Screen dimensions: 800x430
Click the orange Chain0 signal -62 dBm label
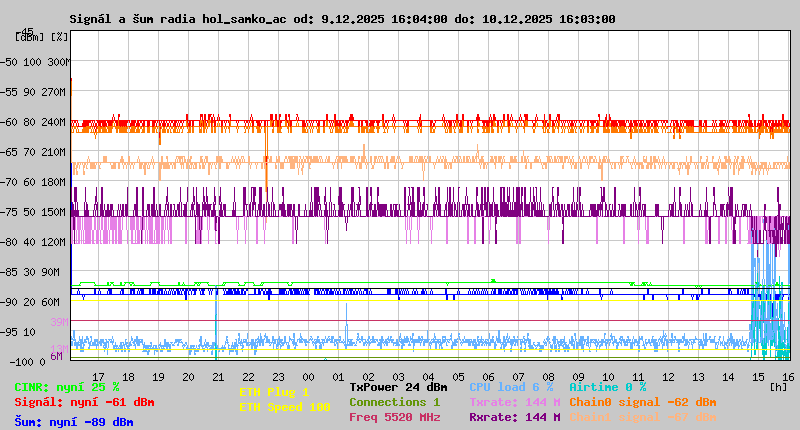642,402
